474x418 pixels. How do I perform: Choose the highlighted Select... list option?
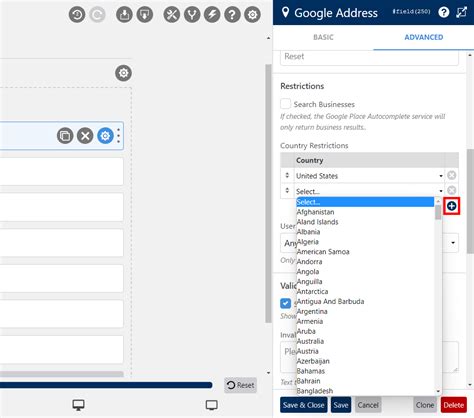click(365, 202)
